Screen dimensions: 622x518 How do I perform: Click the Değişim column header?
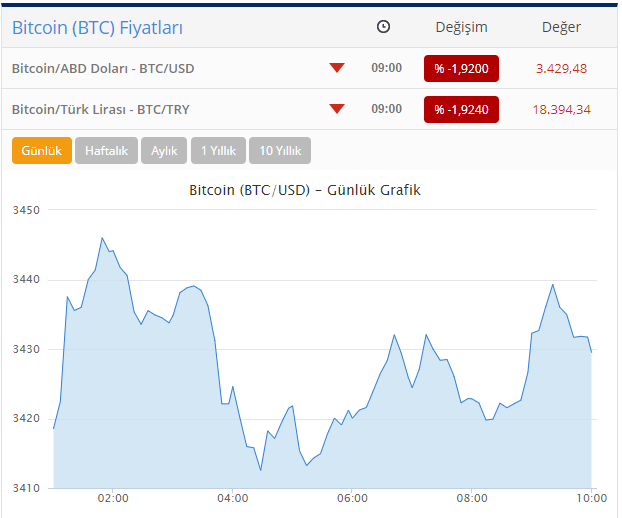tap(461, 27)
